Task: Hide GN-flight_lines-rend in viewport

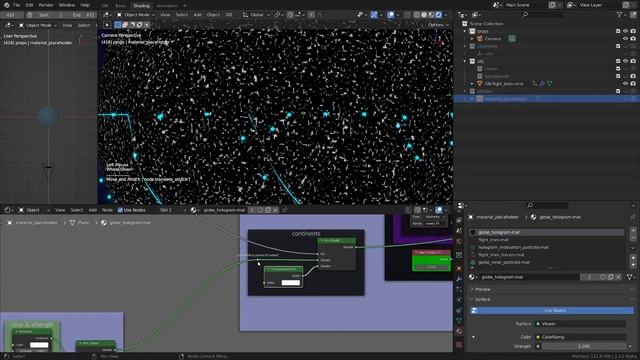Action: click(625, 83)
